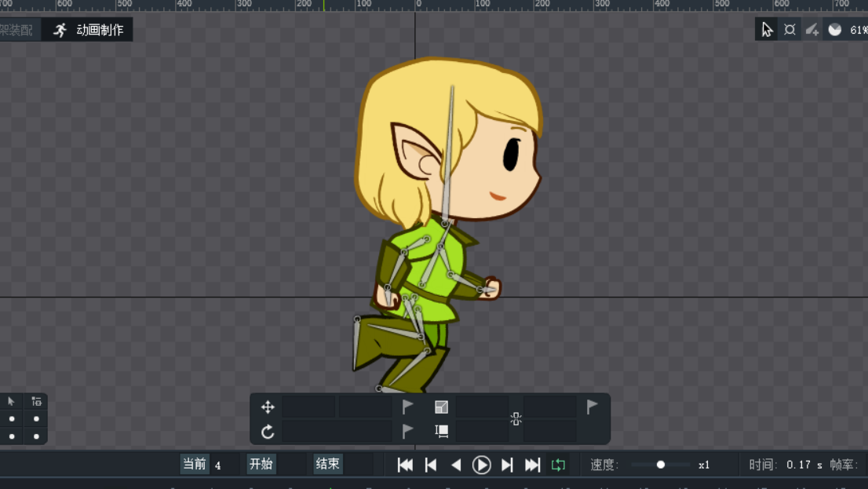Viewport: 868px width, 489px height.
Task: Set keyframe flag for position
Action: [x=408, y=407]
